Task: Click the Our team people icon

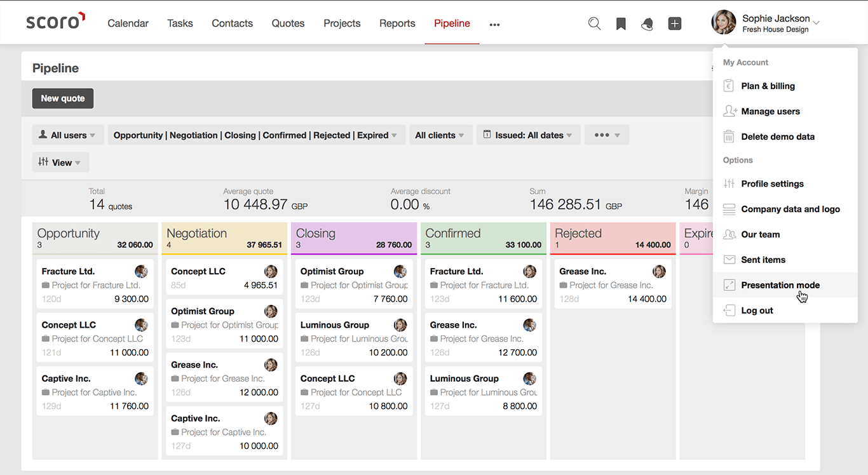Action: pyautogui.click(x=729, y=234)
